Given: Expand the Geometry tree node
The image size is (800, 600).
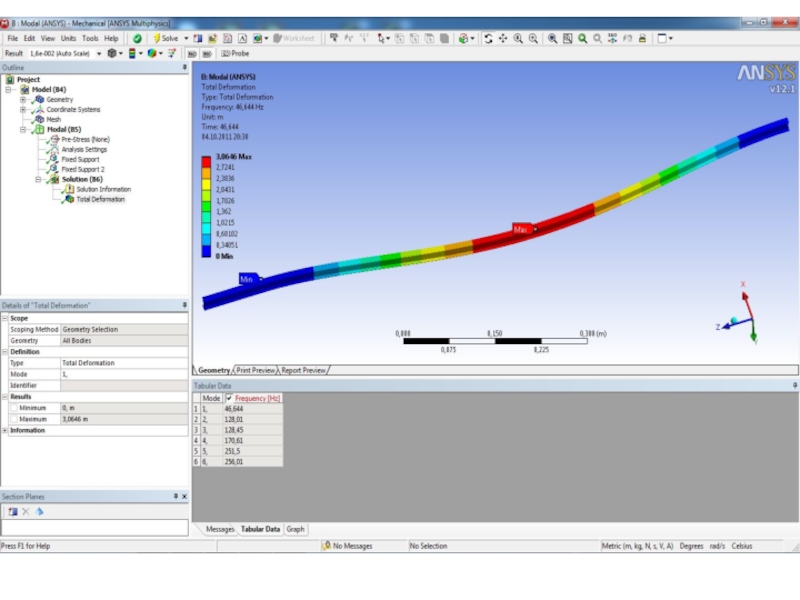Looking at the screenshot, I should [x=23, y=99].
